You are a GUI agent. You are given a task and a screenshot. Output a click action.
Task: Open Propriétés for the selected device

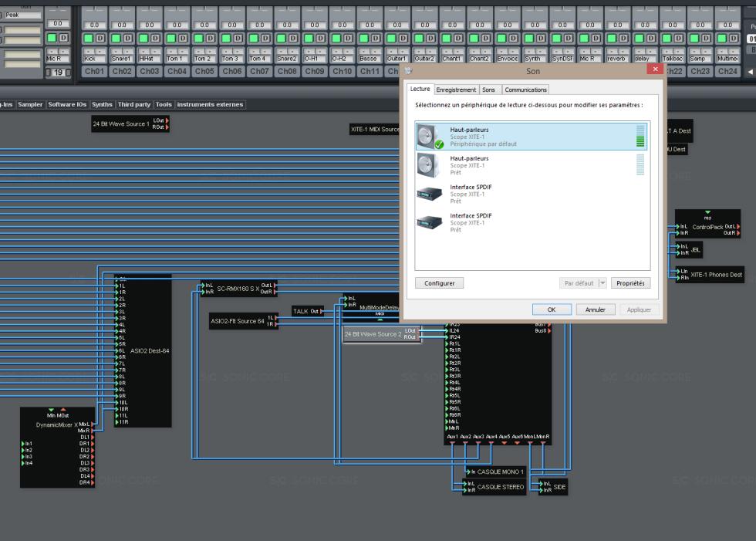click(630, 283)
